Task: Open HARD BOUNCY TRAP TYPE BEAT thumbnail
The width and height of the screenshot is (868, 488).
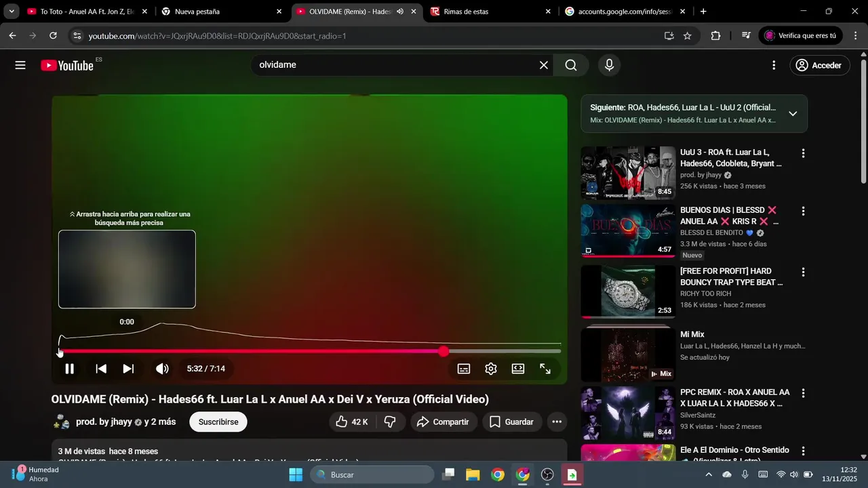Action: tap(628, 291)
